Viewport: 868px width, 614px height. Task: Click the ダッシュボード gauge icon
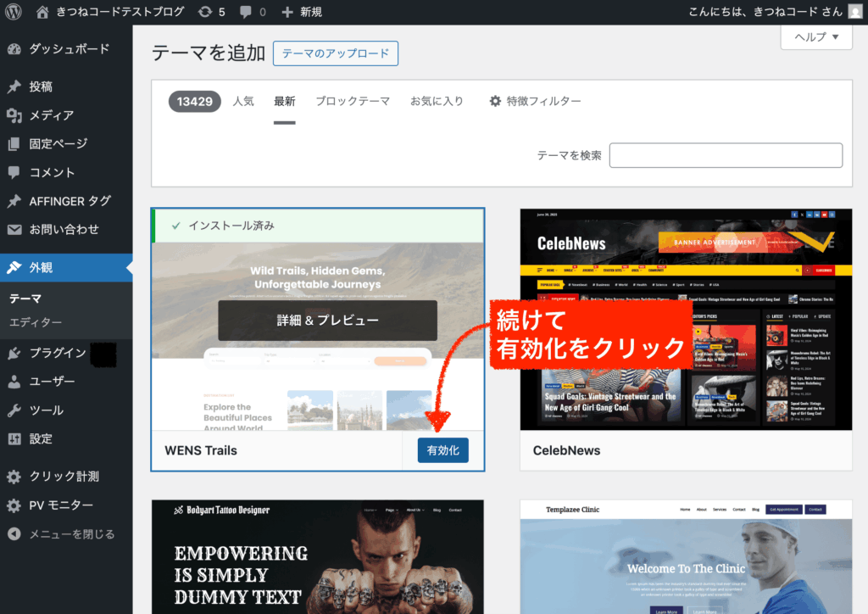point(14,49)
